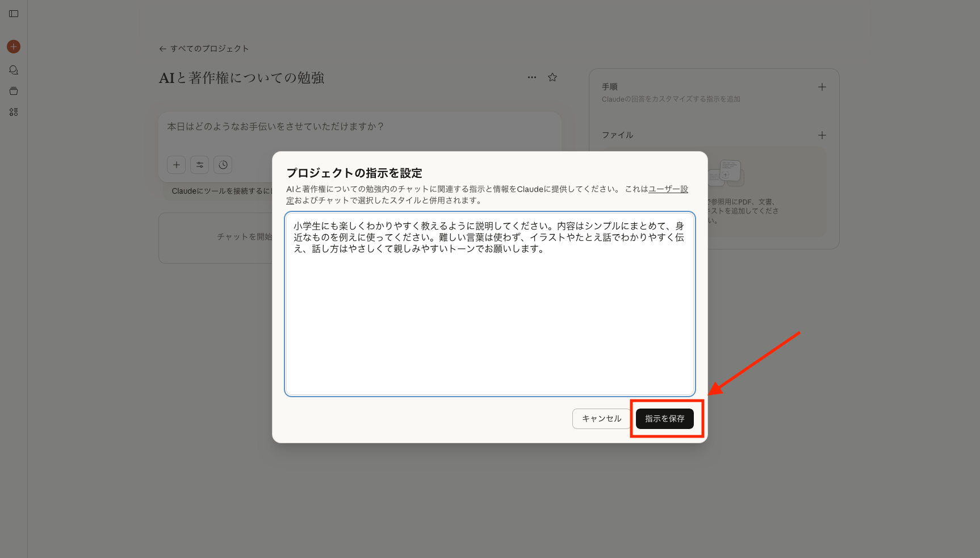Image resolution: width=980 pixels, height=558 pixels.
Task: Dismiss the dialog with キャンセル
Action: click(x=601, y=419)
